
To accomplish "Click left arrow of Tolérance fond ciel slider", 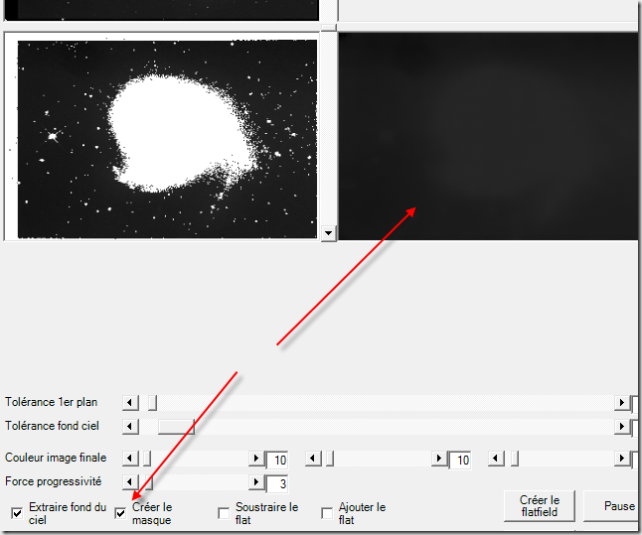I will tap(130, 427).
